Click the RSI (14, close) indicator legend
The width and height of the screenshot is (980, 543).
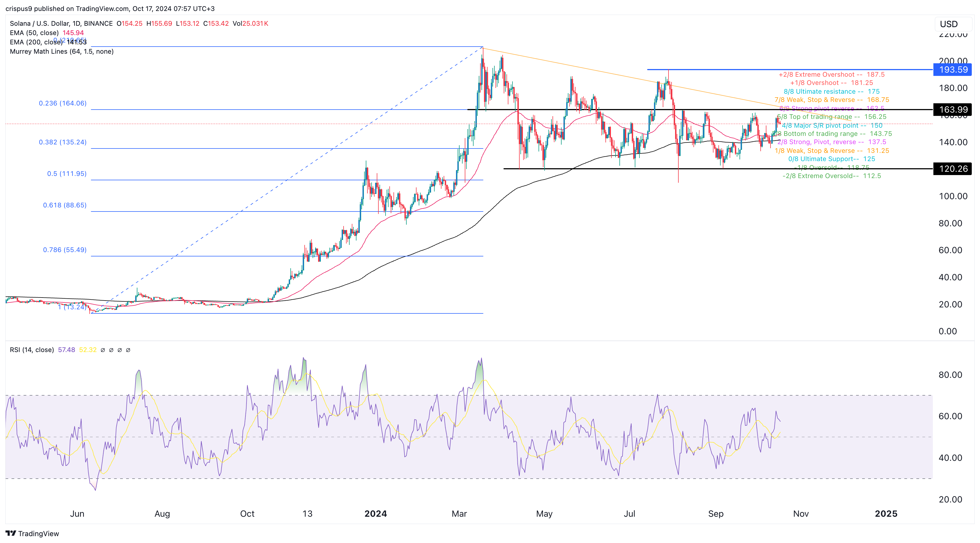tap(32, 350)
